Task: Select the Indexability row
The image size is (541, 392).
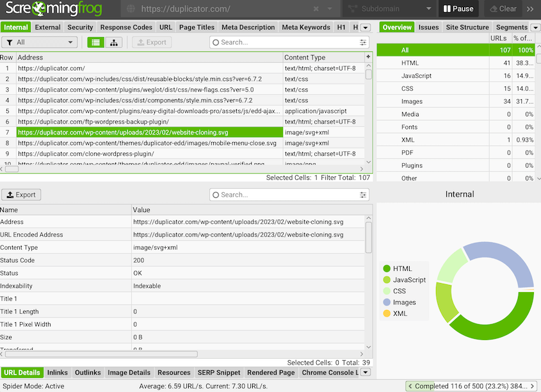Action: (x=182, y=286)
